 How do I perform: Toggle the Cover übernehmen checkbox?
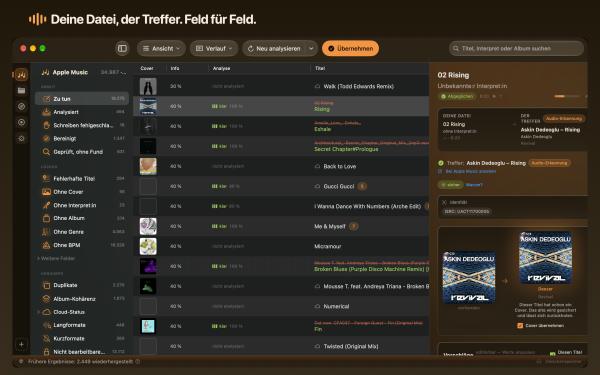point(520,326)
